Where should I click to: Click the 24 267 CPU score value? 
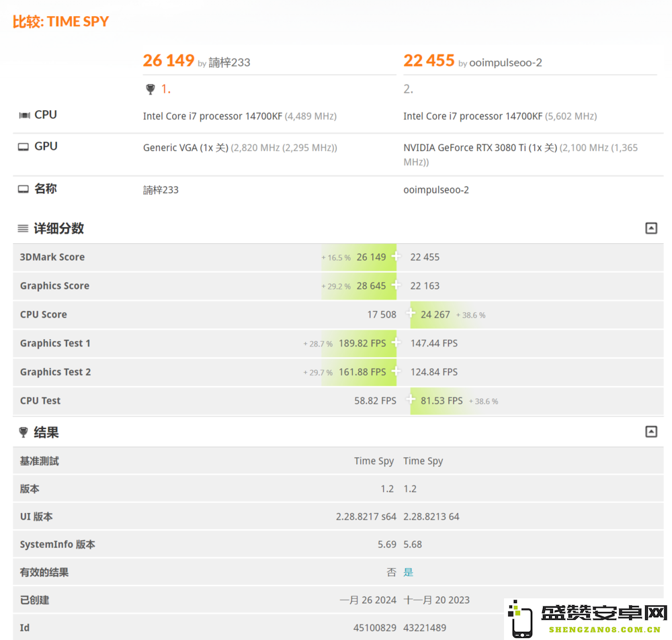click(x=435, y=314)
